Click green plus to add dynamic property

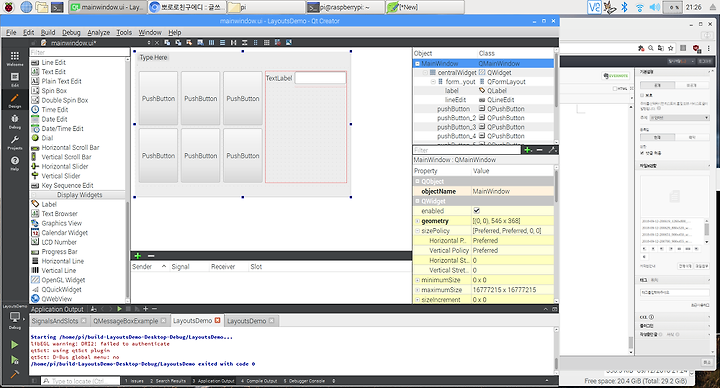tap(528, 150)
